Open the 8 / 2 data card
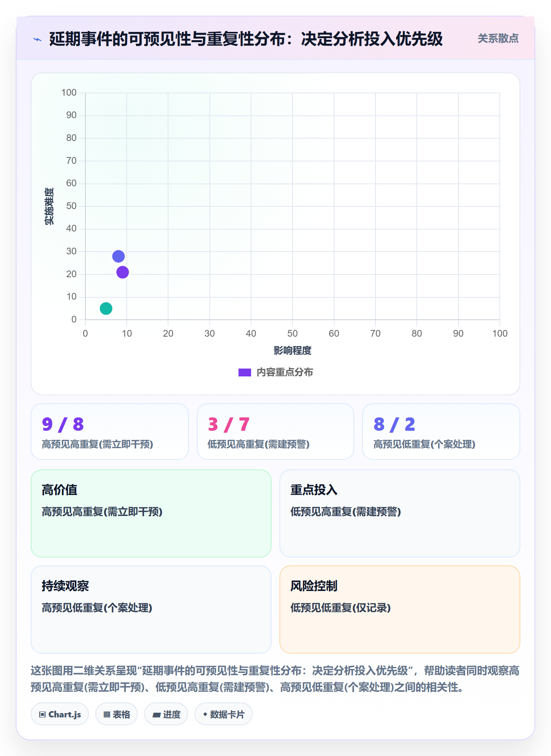The height and width of the screenshot is (756, 551). [x=441, y=432]
